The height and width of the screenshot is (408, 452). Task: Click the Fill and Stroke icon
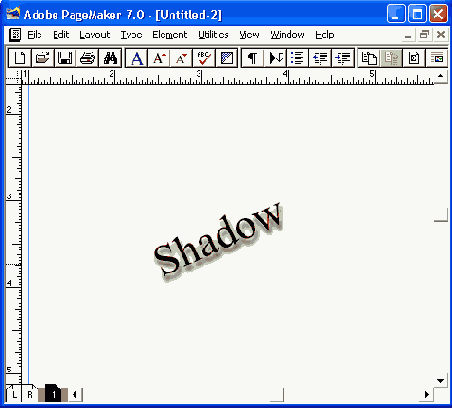point(226,58)
